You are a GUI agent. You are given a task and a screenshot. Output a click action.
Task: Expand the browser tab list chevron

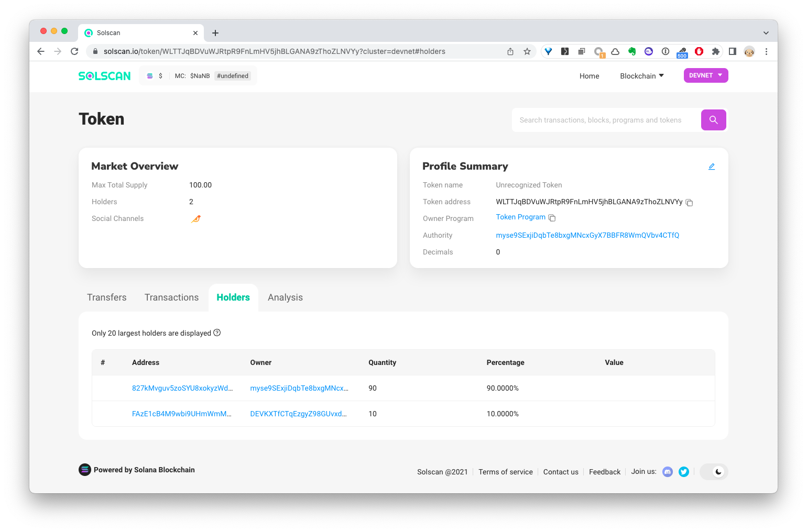pos(766,32)
